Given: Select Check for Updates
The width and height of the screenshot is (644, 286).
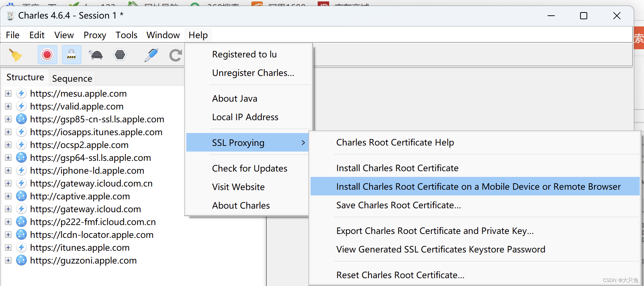Looking at the screenshot, I should coord(247,168).
